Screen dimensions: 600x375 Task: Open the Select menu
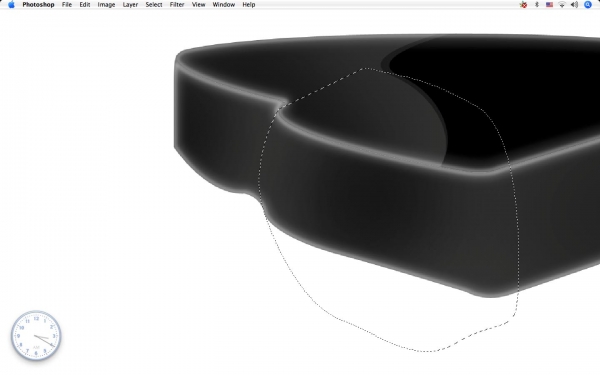click(154, 5)
